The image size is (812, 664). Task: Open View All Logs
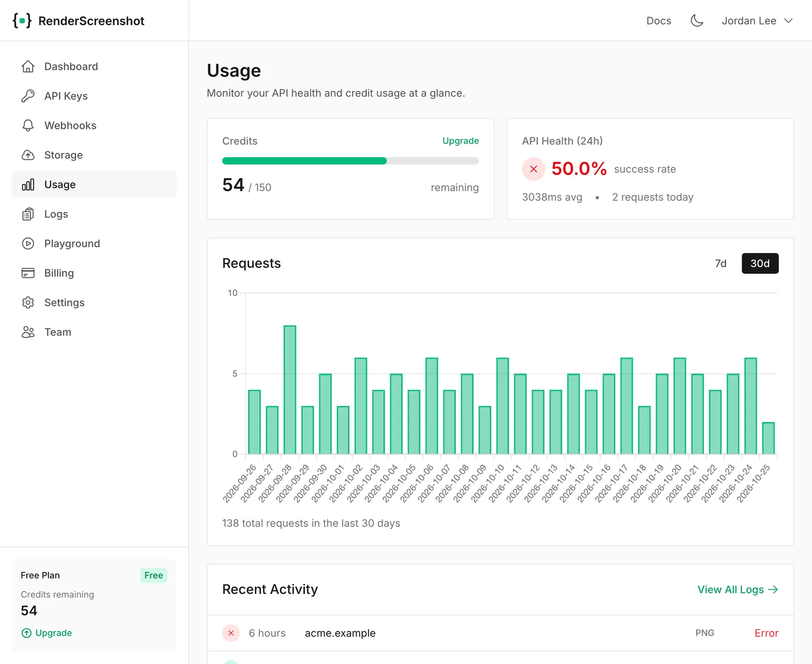pos(737,589)
